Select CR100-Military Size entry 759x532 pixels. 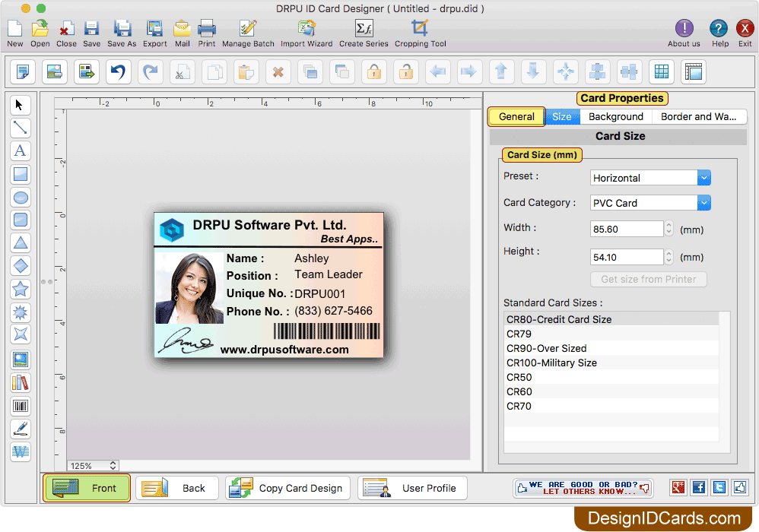[611, 363]
